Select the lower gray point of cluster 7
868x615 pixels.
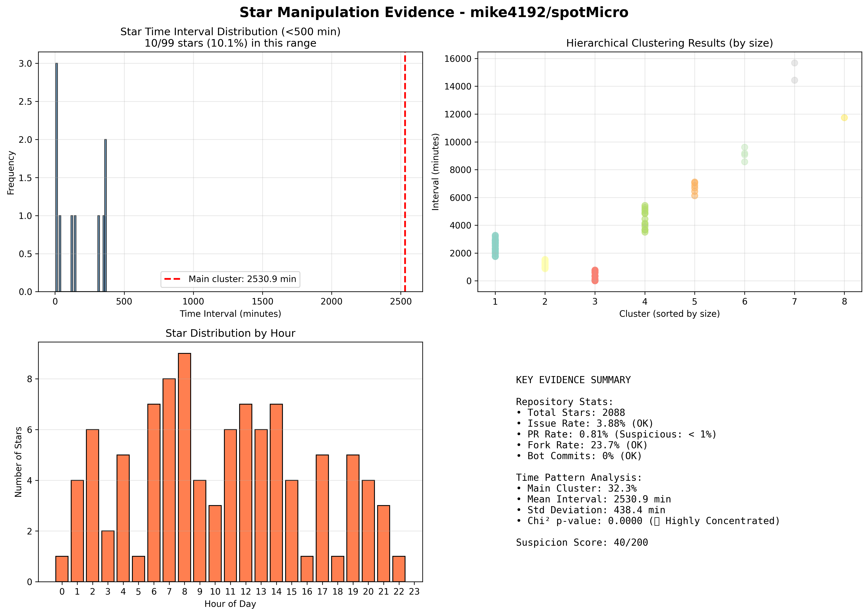[x=795, y=80]
